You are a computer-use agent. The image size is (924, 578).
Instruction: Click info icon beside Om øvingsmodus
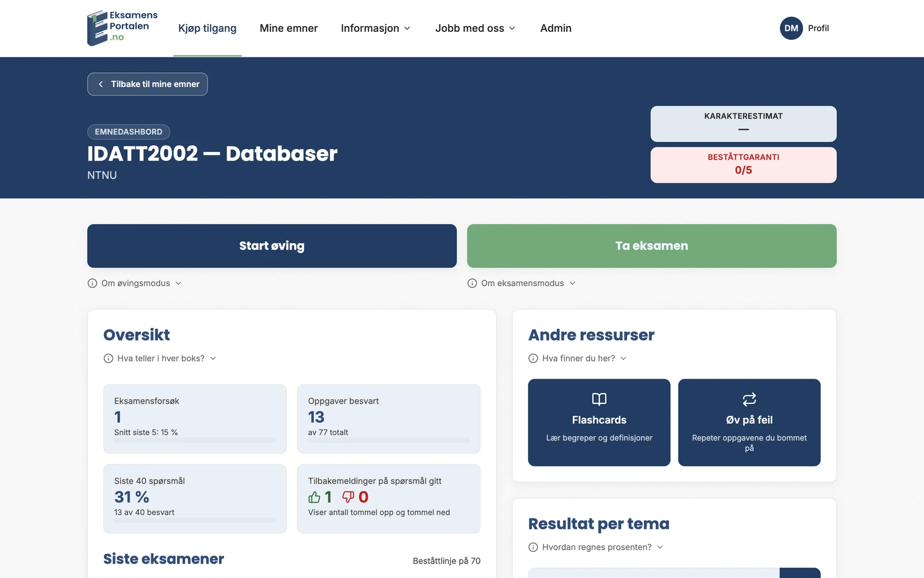(92, 283)
